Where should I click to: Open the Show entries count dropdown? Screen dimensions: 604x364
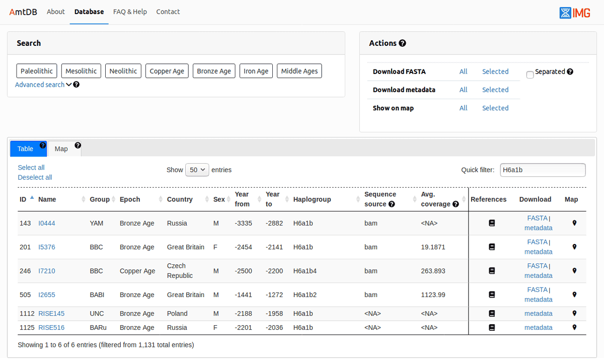(197, 170)
